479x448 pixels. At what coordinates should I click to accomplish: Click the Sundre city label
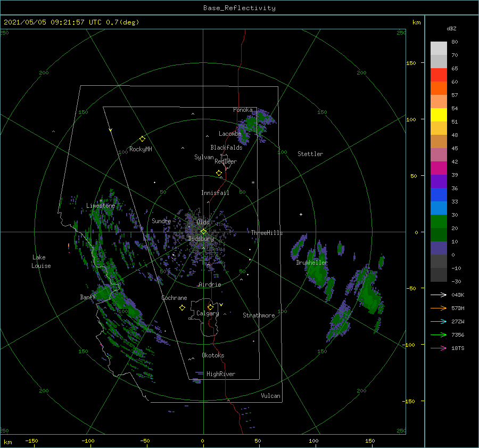tap(161, 221)
